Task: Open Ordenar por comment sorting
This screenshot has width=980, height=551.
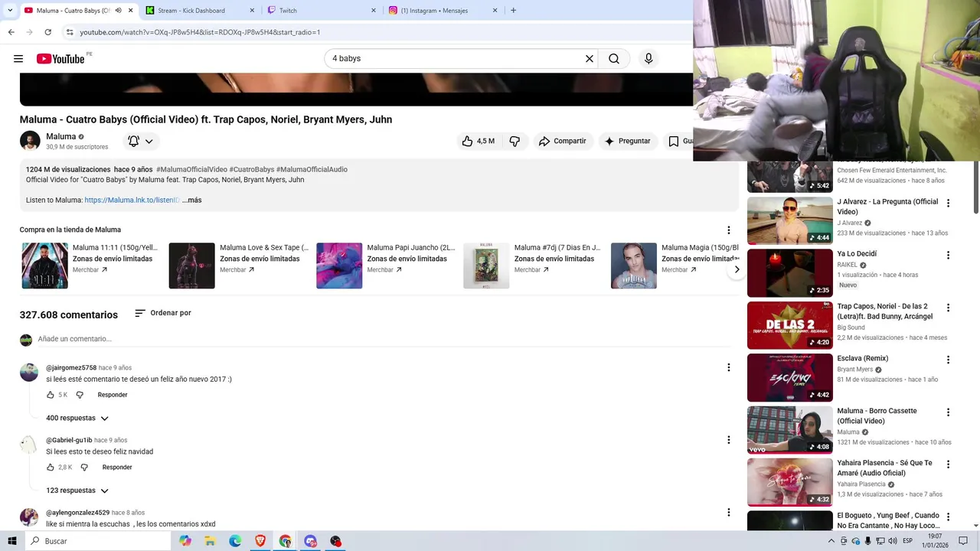Action: click(x=162, y=313)
